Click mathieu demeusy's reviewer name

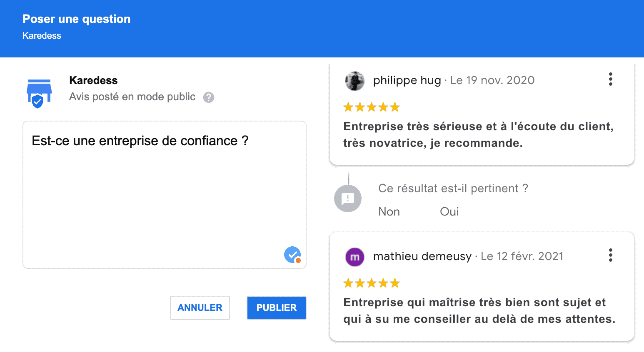tap(422, 256)
